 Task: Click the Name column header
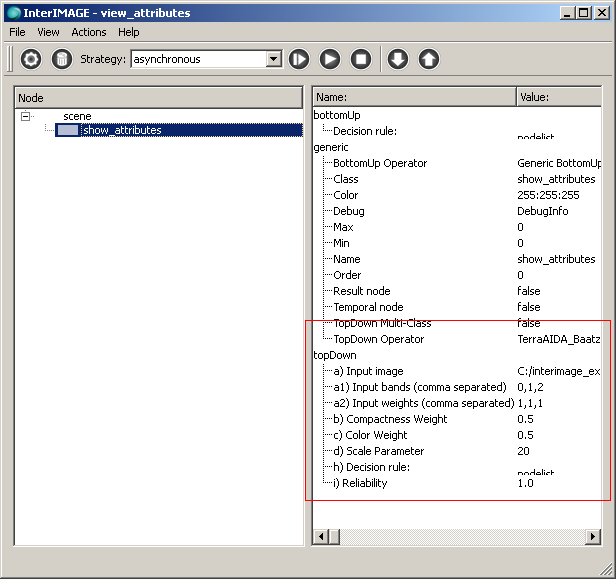tap(414, 97)
